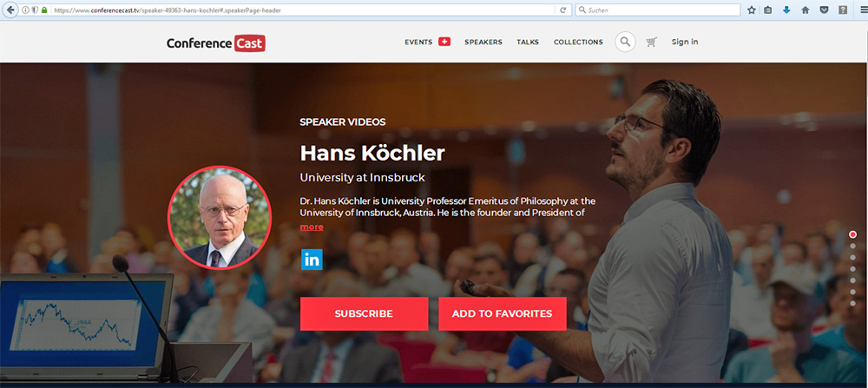The height and width of the screenshot is (388, 868).
Task: Bookmark this page with the star icon
Action: 751,10
